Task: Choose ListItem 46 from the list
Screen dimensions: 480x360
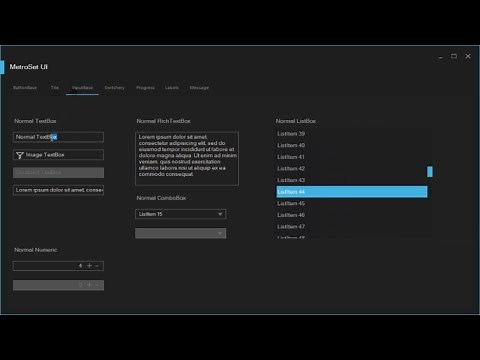Action: click(x=352, y=215)
